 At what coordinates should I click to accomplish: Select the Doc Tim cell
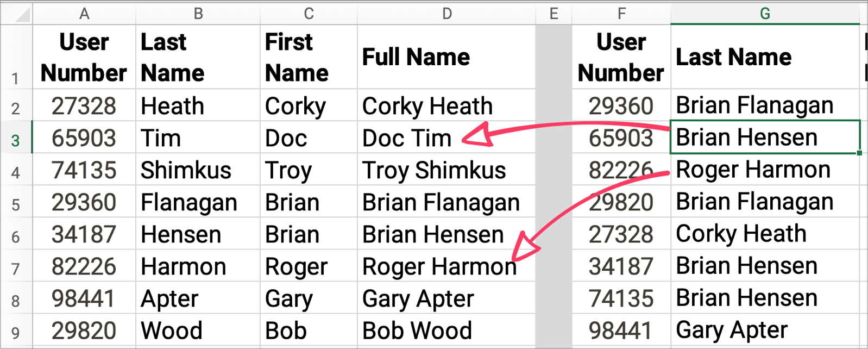(x=446, y=138)
